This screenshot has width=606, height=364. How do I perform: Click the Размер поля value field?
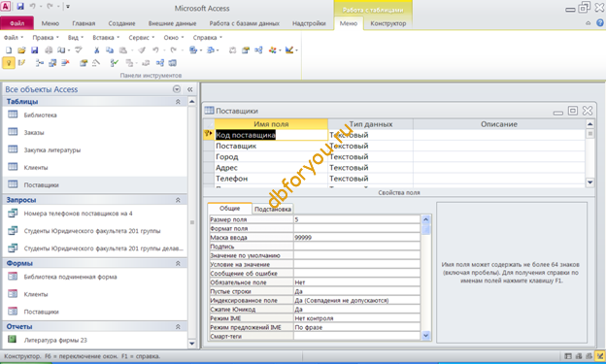click(356, 219)
